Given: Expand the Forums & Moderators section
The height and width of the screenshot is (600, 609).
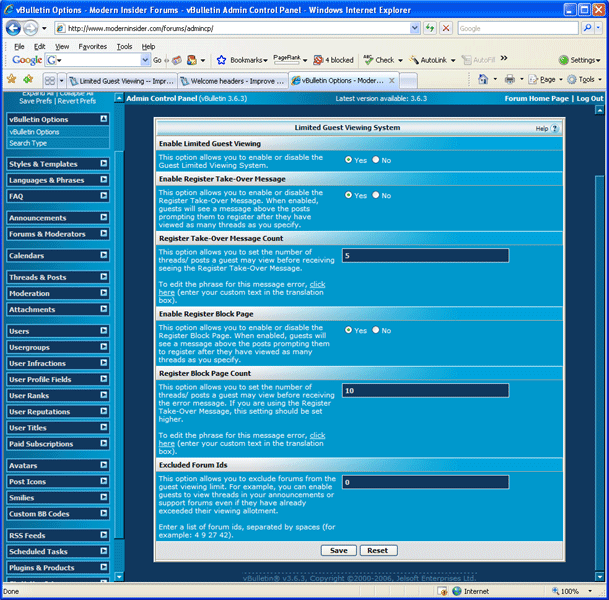Looking at the screenshot, I should point(104,234).
